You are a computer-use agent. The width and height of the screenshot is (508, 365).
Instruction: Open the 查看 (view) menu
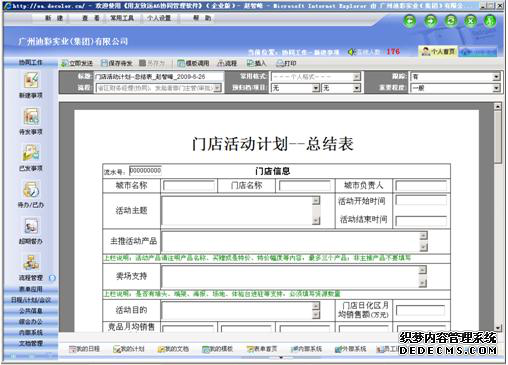(x=91, y=18)
